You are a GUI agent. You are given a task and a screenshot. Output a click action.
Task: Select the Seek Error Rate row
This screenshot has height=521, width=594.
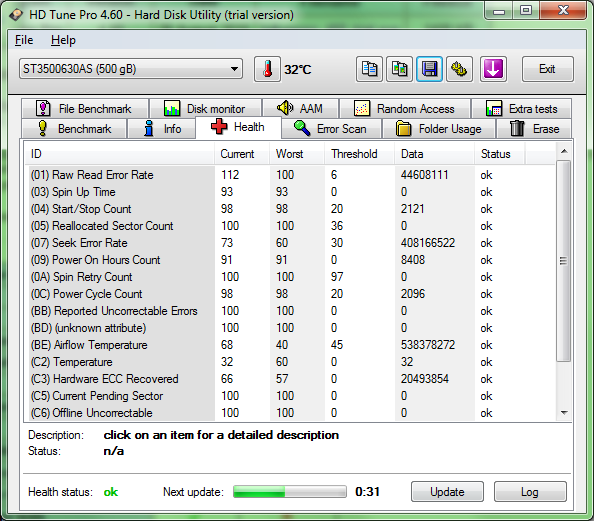pyautogui.click(x=290, y=243)
